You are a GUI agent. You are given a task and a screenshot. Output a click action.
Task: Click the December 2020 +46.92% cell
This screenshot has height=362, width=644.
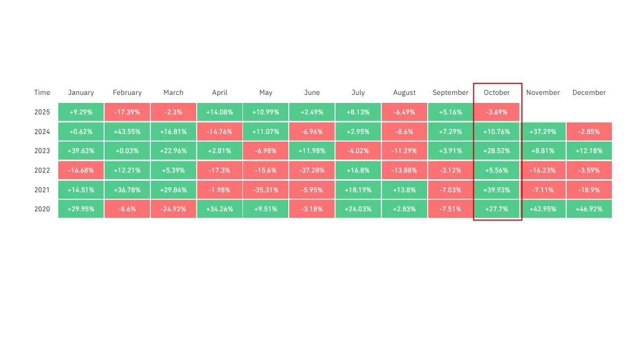pos(589,209)
